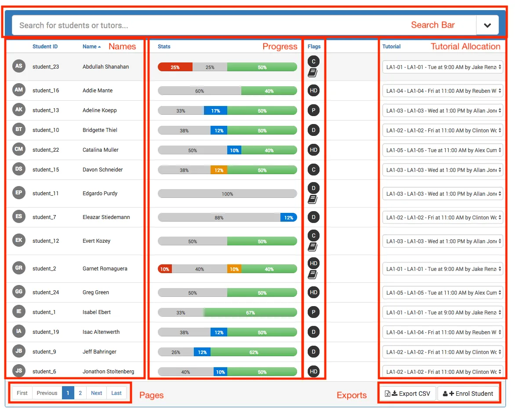Click the book icon in Evert Kozey's flags
The image size is (520, 420).
[x=313, y=247]
